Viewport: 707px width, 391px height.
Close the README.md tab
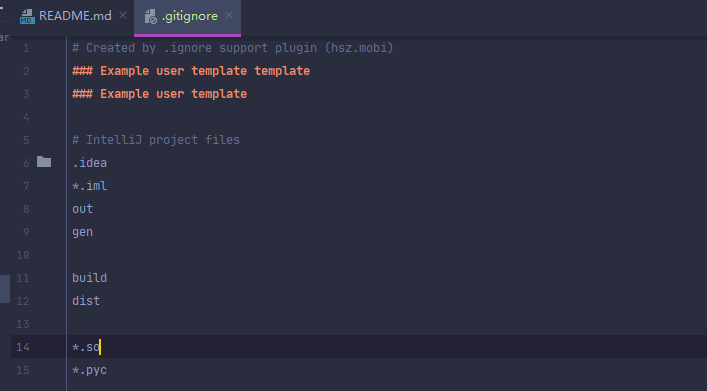123,16
